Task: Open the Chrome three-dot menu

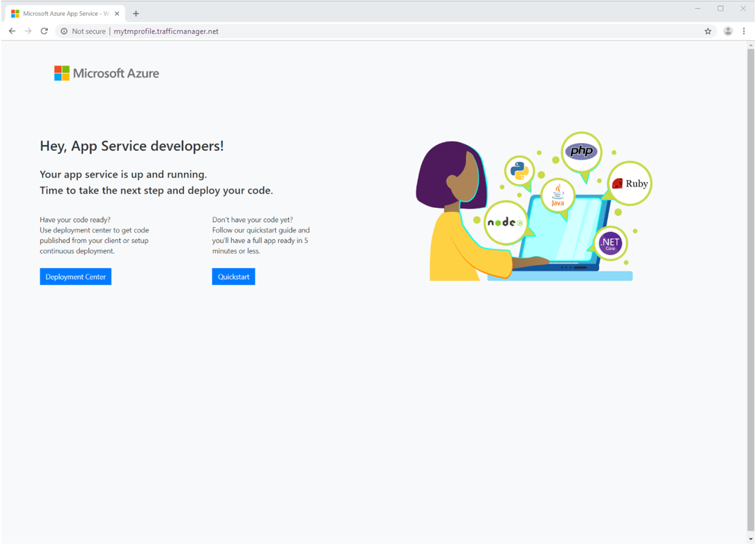Action: tap(744, 31)
